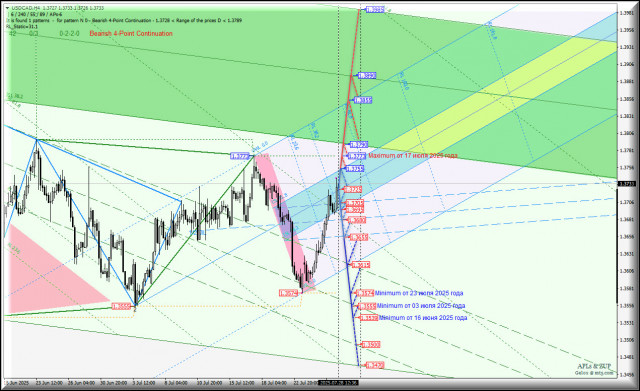Click price tag beside Minimum от 16 июня
640x391 pixels.
click(369, 318)
